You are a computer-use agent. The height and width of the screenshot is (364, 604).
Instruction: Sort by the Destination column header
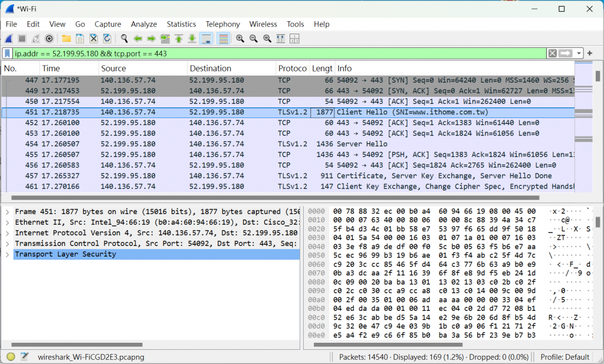231,68
